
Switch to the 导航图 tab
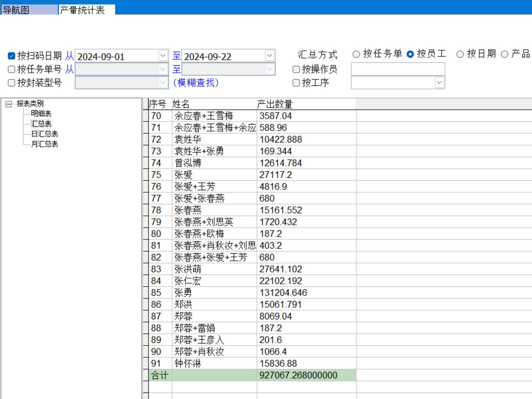coord(16,10)
